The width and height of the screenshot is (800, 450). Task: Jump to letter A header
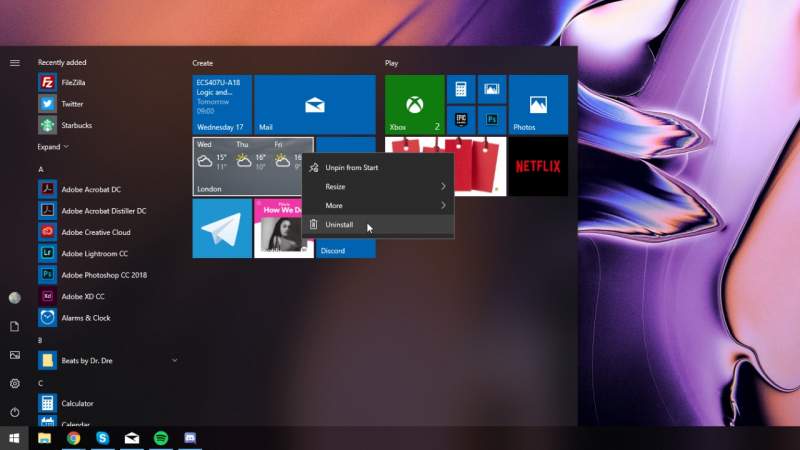pos(41,169)
